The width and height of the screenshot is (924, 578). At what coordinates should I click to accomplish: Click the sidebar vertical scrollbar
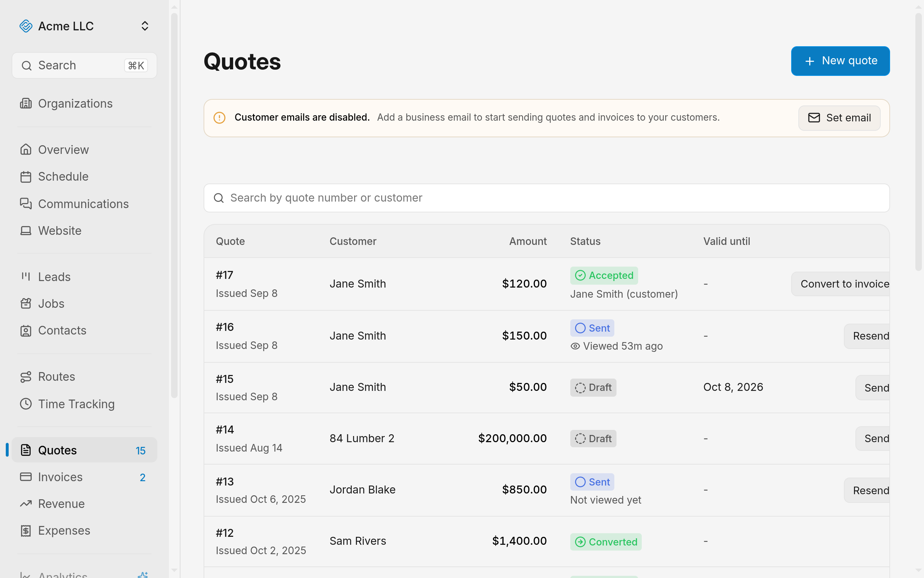[174, 206]
